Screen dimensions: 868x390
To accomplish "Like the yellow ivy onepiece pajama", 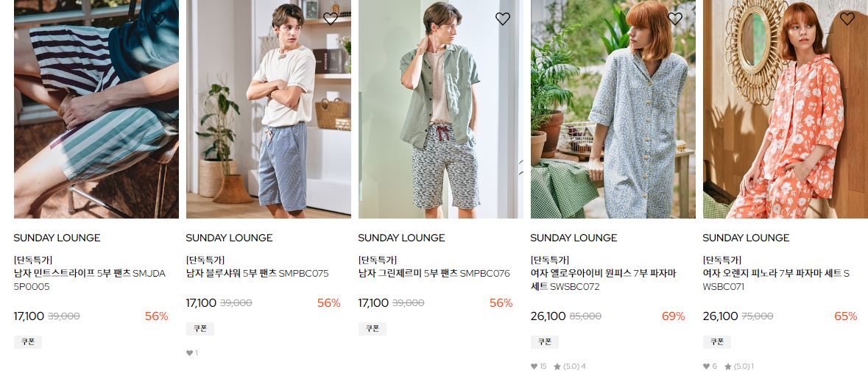I will (675, 19).
